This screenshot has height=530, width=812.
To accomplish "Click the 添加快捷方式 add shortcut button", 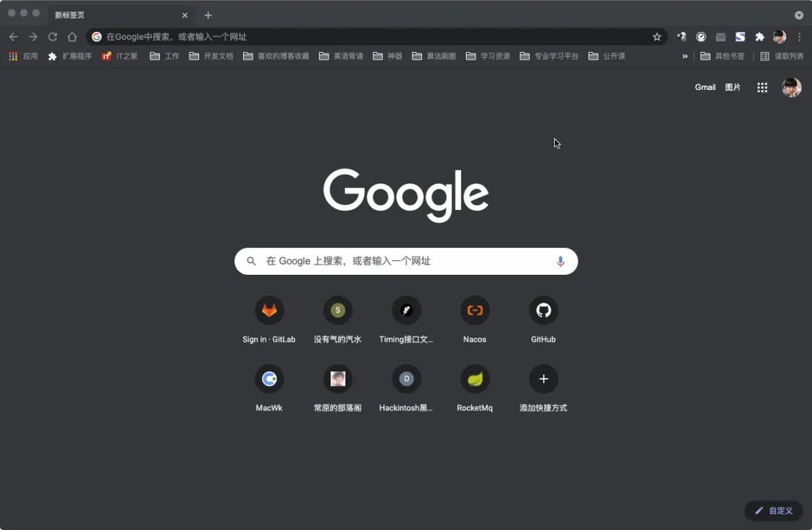I will 543,379.
